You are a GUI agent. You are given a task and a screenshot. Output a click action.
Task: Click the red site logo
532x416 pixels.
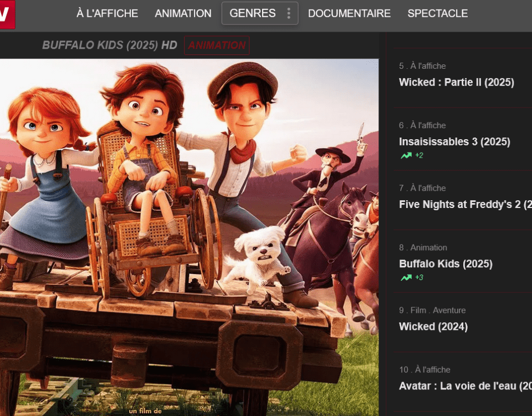coord(7,14)
